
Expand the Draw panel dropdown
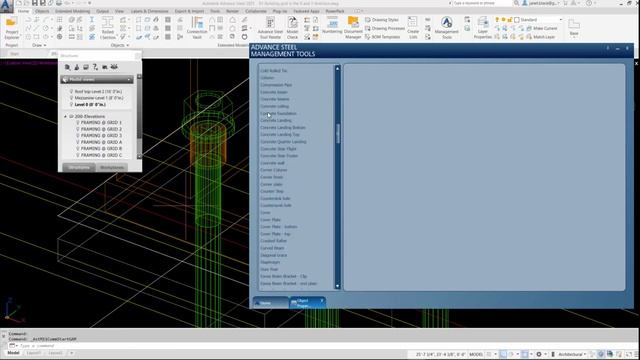click(40, 45)
